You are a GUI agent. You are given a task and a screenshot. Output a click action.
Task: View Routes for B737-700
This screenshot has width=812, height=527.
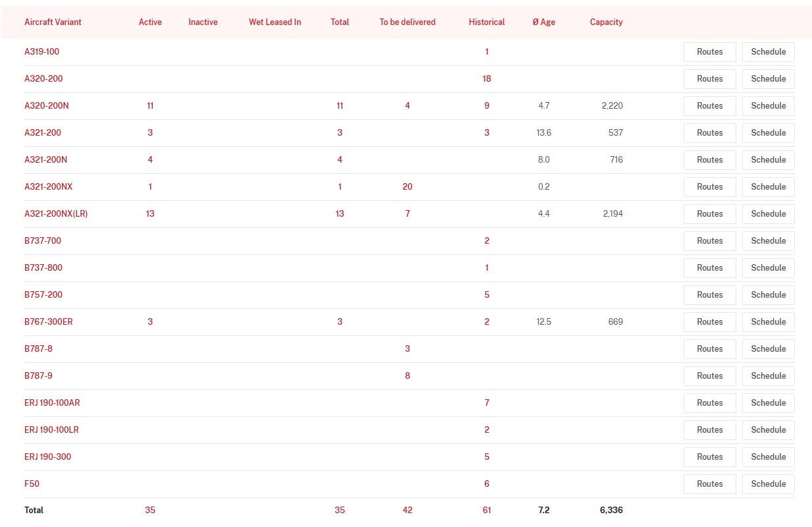point(710,241)
